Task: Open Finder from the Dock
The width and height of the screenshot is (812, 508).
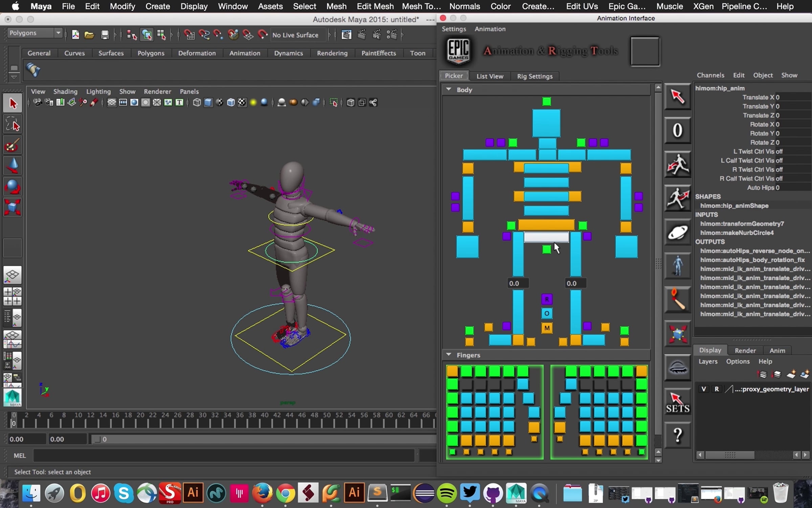Action: point(31,493)
